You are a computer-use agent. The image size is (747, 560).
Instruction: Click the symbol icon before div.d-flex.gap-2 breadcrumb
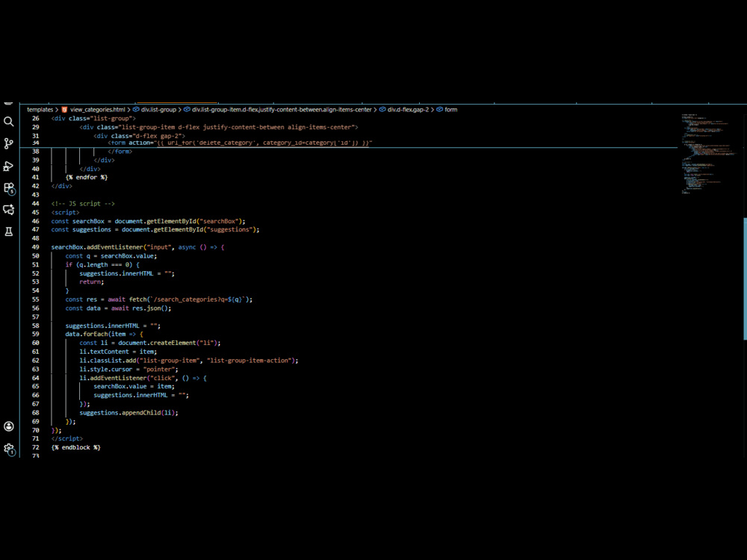tap(382, 110)
